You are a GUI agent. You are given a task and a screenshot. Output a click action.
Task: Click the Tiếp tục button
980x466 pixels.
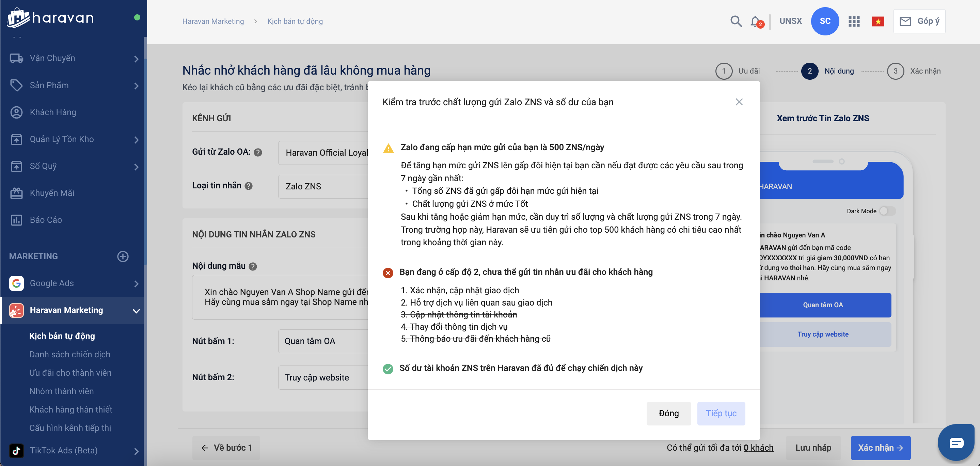pos(721,414)
